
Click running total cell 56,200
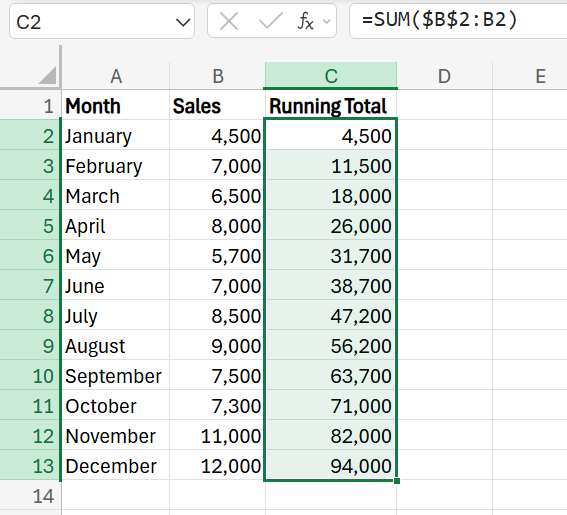pyautogui.click(x=331, y=346)
